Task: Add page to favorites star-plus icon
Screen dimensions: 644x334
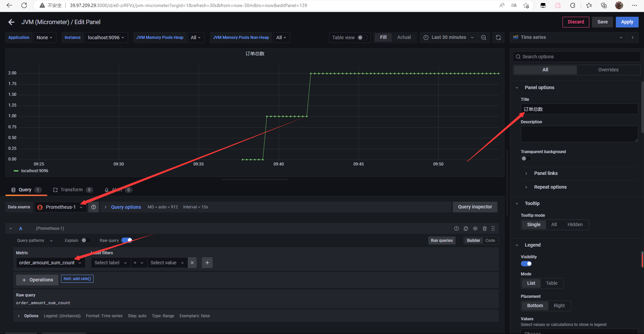Action: (526, 5)
